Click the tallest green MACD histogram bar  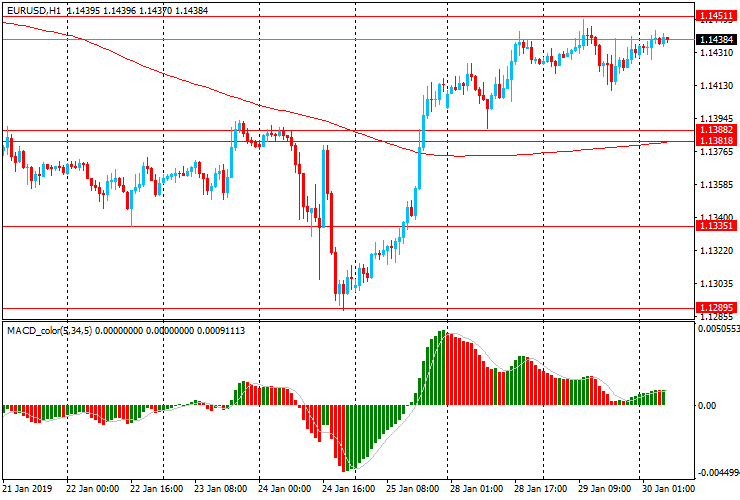442,369
